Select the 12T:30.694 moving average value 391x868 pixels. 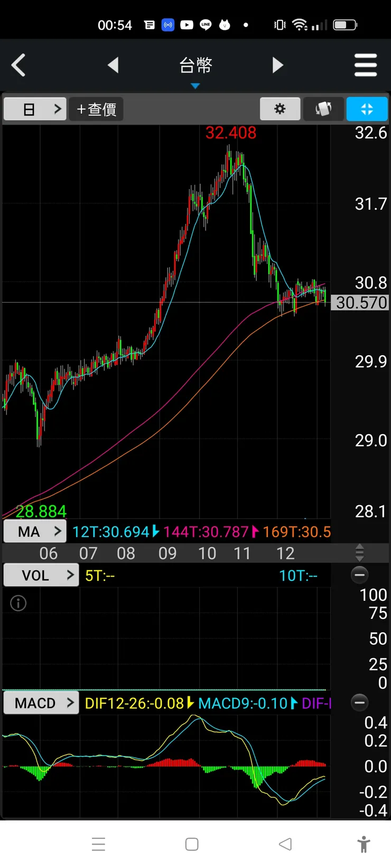(111, 532)
